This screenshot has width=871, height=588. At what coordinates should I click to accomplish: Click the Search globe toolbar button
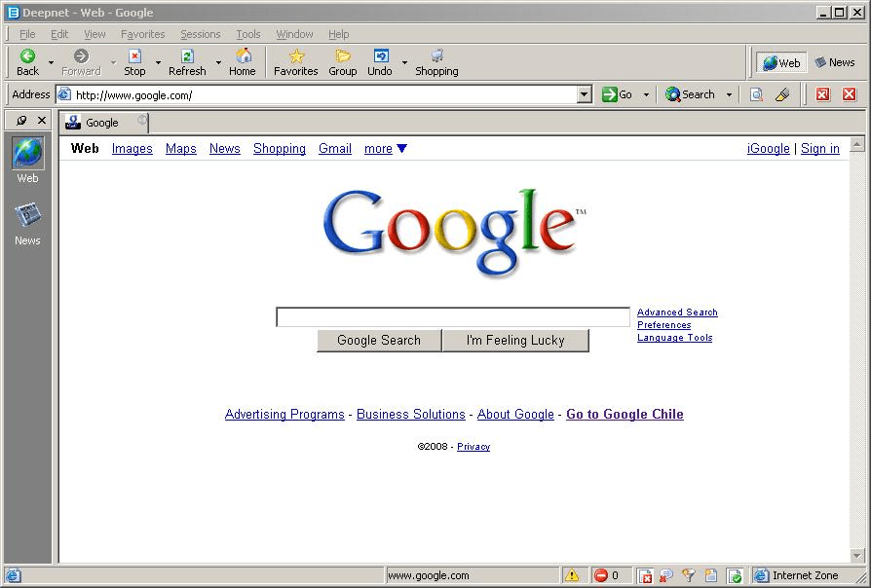(x=690, y=95)
